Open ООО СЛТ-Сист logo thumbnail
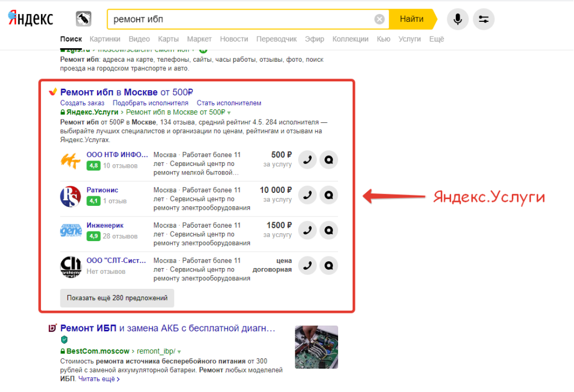Screen dimensions: 574x392 [71, 266]
